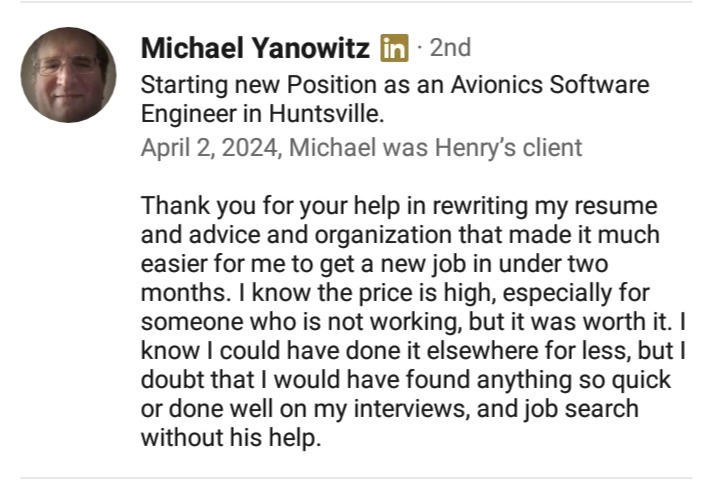Open the Michael Yanowitz name link
714x480 pixels.
[256, 47]
